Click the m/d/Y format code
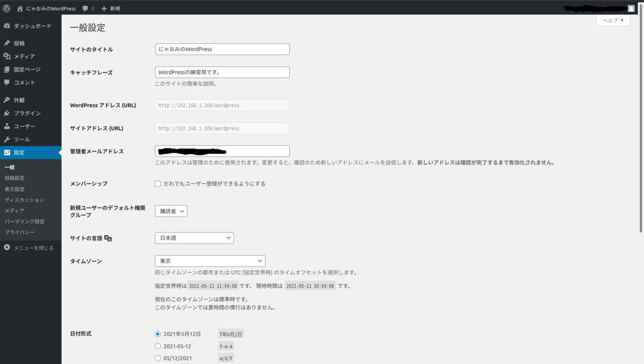 click(x=226, y=358)
